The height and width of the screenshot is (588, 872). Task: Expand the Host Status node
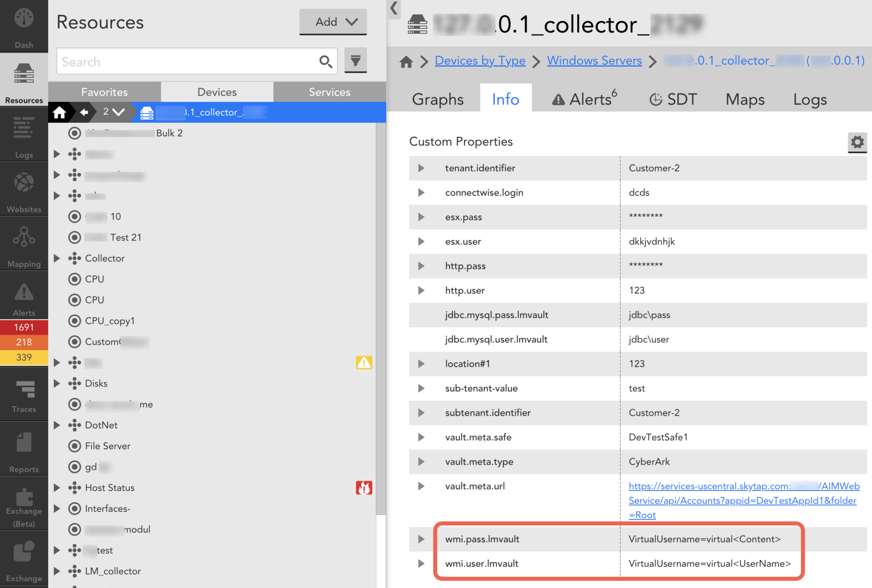(57, 488)
